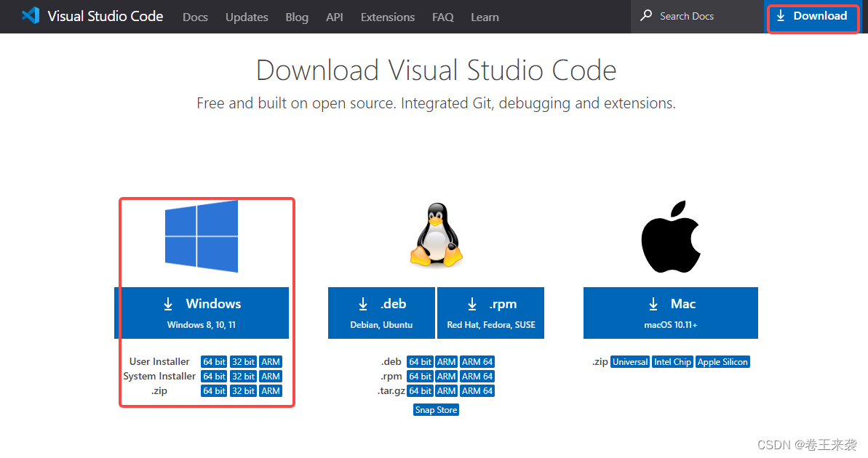This screenshot has width=868, height=458.
Task: Select Learn in the top navigation
Action: tap(485, 17)
